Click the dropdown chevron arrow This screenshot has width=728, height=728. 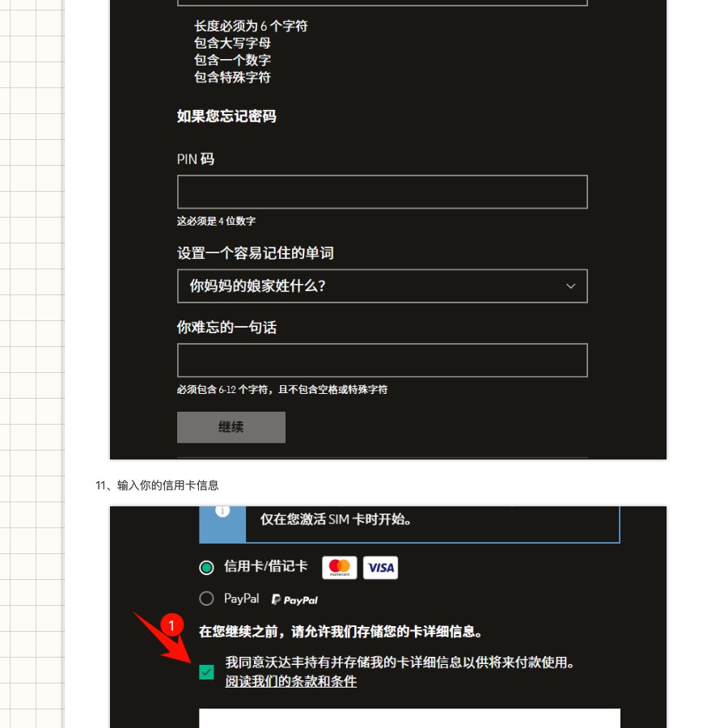pyautogui.click(x=570, y=286)
